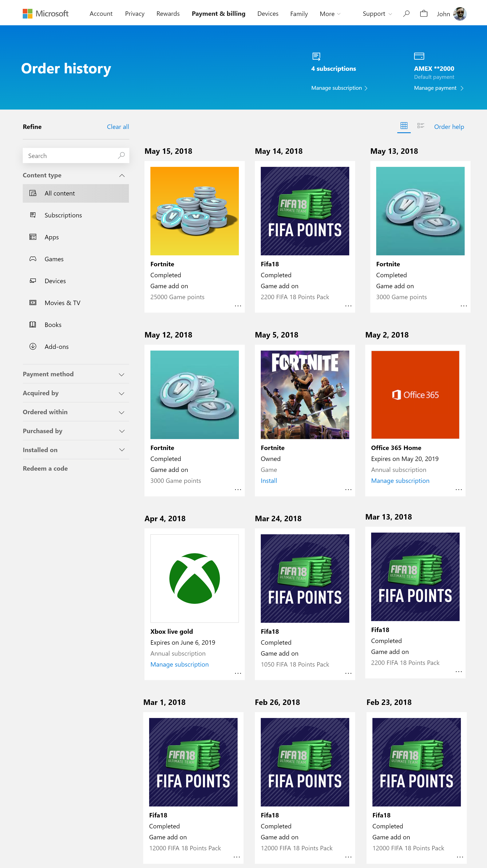This screenshot has width=487, height=868.
Task: Click Install link under Fortnite game
Action: point(269,481)
